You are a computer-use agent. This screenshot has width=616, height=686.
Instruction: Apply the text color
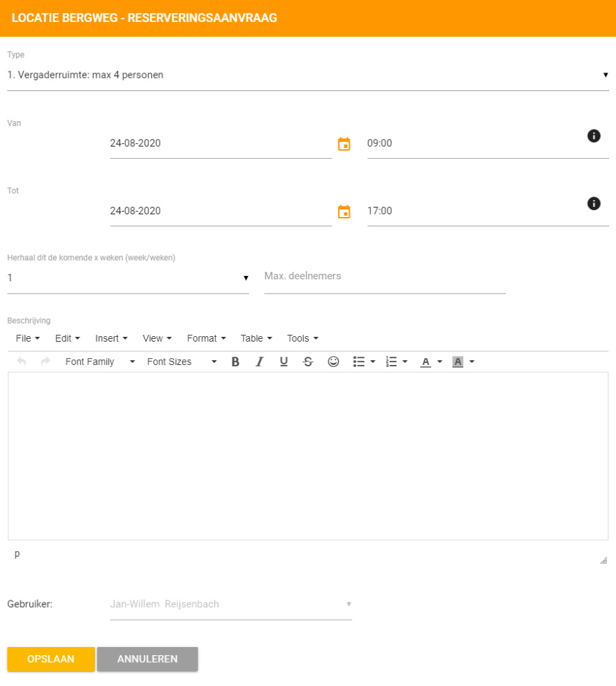426,361
